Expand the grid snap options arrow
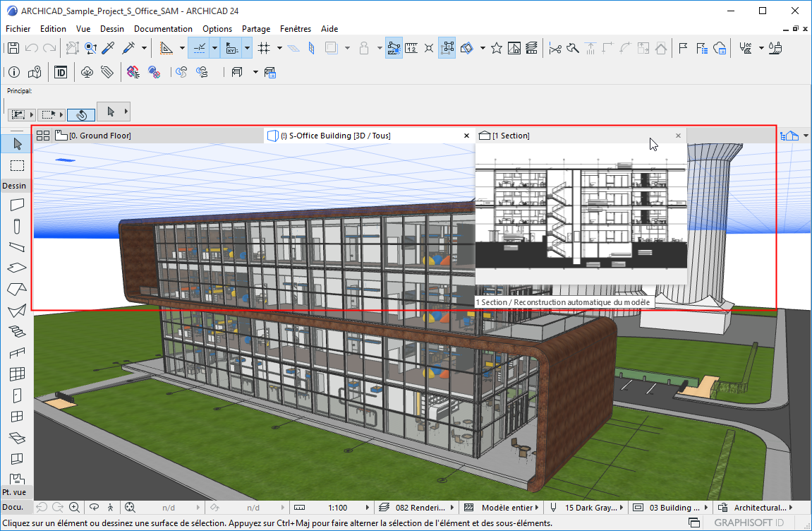Viewport: 812px width, 531px height. (x=279, y=48)
